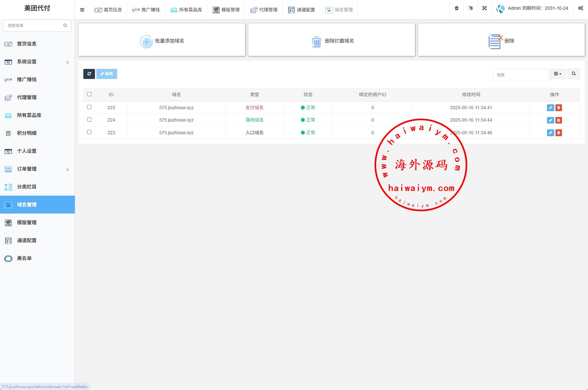Click the search magnifier button beside columns

click(x=573, y=74)
